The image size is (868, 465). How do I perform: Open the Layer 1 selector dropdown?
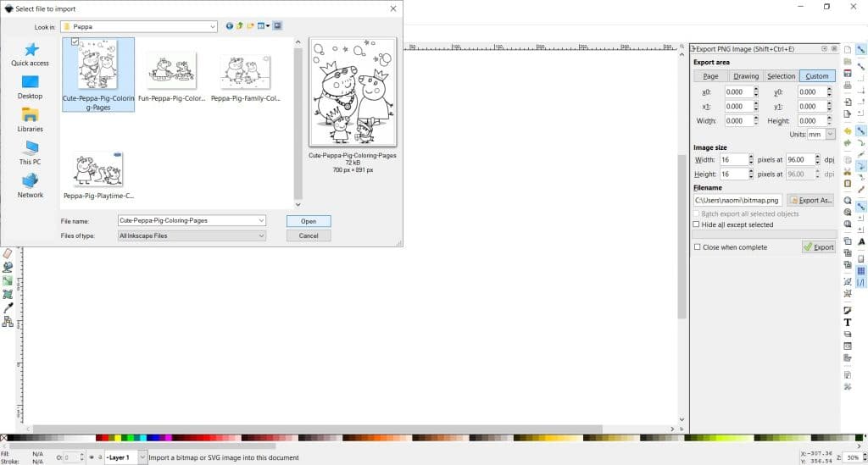[142, 457]
